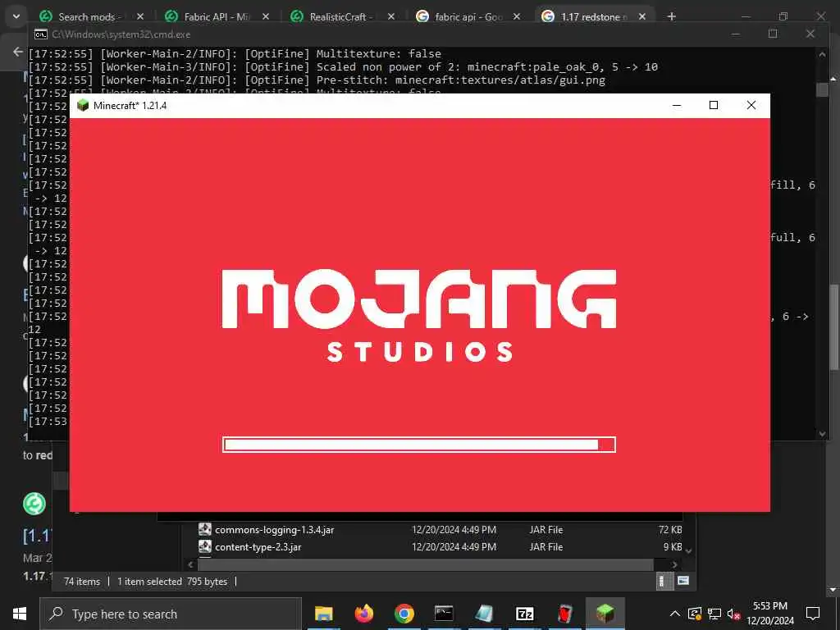Open the 7-Zip taskbar icon
This screenshot has width=840, height=630.
[524, 614]
